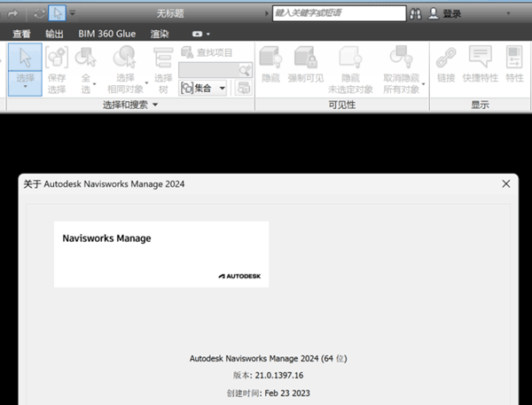Click the 无标题 document title
The width and height of the screenshot is (532, 405).
tap(170, 13)
